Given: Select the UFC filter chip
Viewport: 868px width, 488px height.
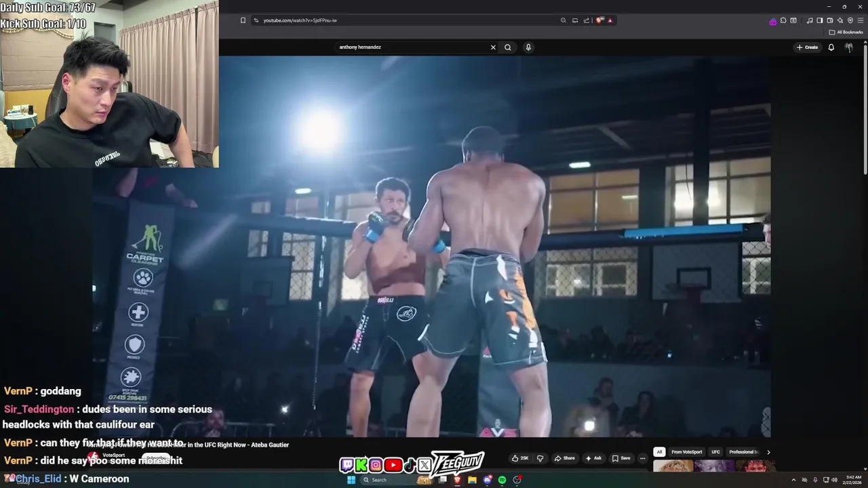Looking at the screenshot, I should click(x=715, y=452).
